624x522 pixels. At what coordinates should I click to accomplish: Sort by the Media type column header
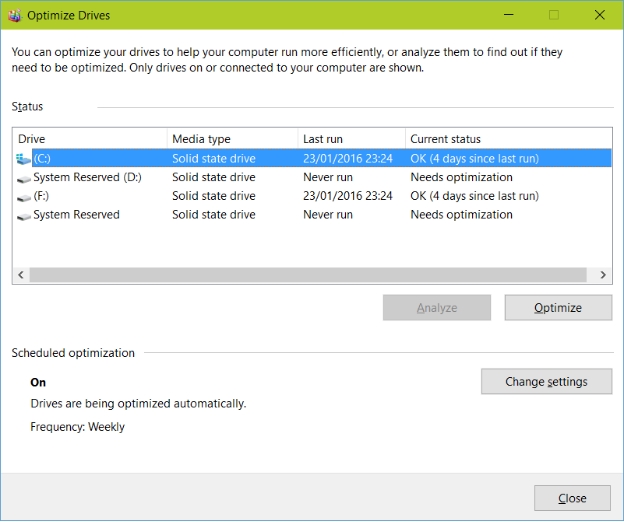231,139
